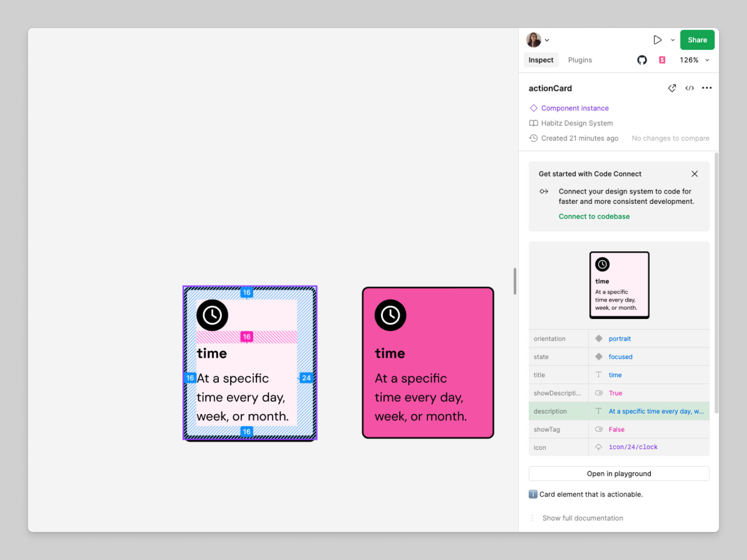Click the Connect to codebase link

click(x=594, y=217)
